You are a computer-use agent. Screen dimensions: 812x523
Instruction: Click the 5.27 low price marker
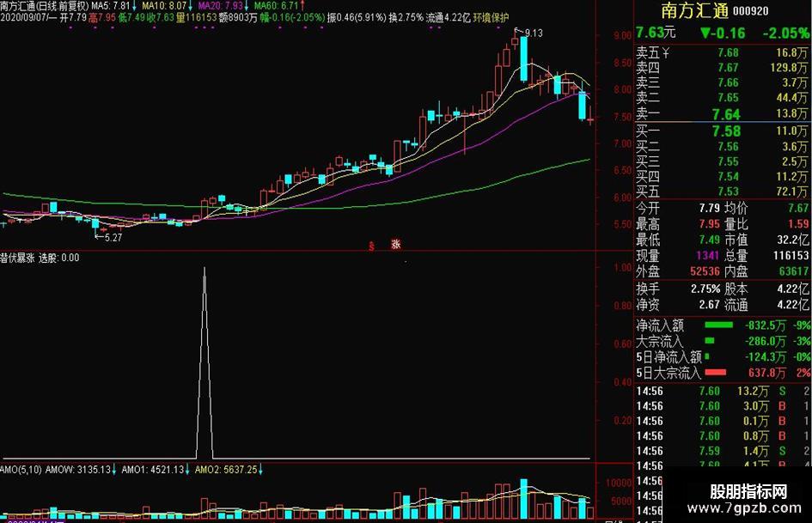click(x=113, y=238)
